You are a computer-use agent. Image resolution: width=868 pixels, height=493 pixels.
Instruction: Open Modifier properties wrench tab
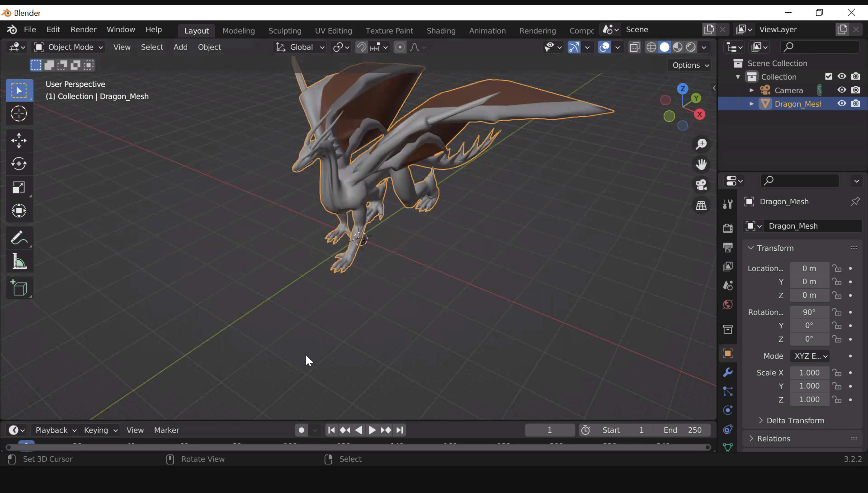[x=728, y=372]
